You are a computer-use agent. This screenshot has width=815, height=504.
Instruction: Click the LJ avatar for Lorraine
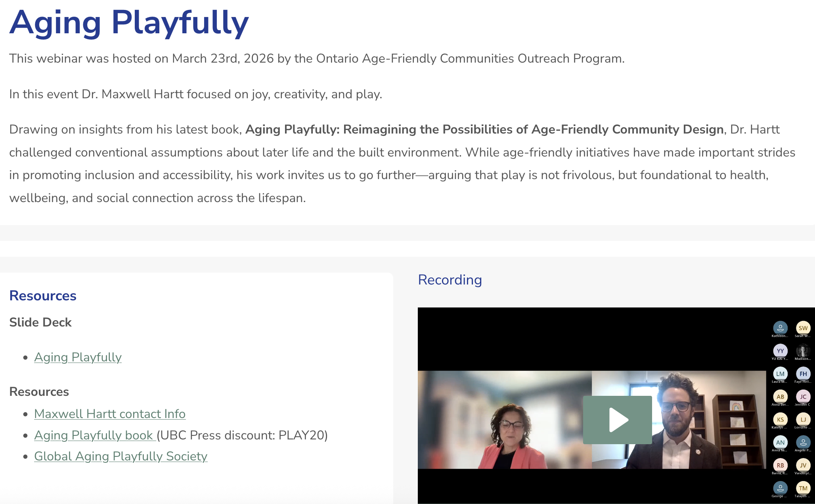click(x=803, y=420)
